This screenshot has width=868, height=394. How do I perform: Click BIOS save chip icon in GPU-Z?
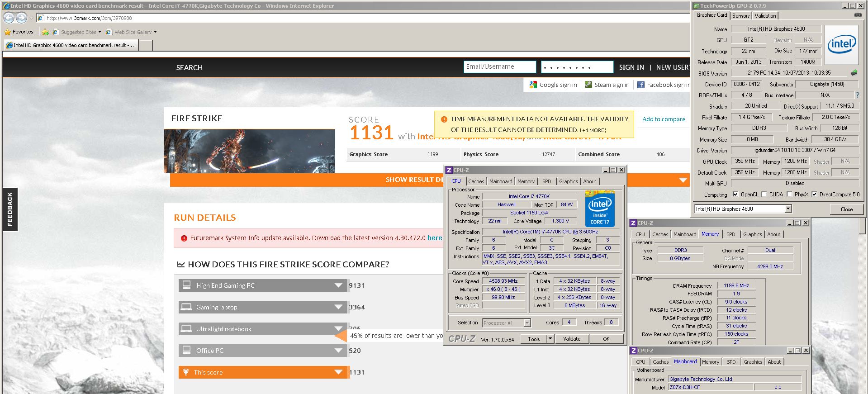click(854, 72)
